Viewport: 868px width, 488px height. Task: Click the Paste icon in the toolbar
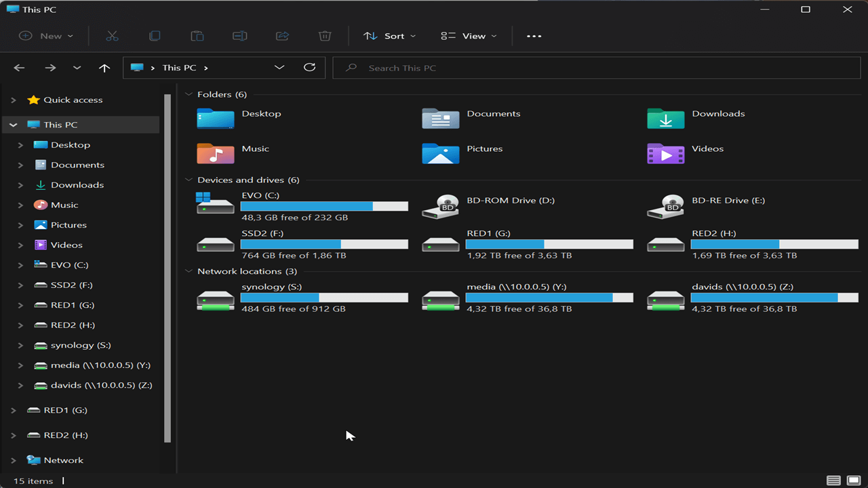pyautogui.click(x=197, y=35)
